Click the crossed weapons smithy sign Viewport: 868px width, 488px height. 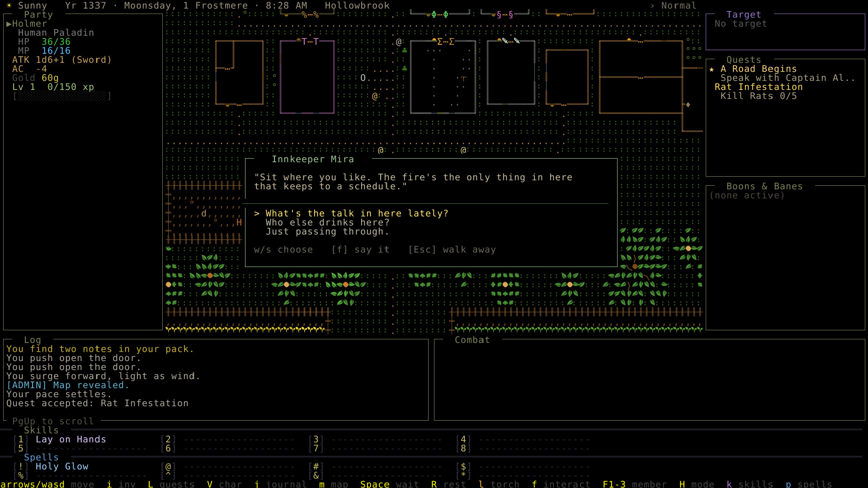(x=511, y=41)
